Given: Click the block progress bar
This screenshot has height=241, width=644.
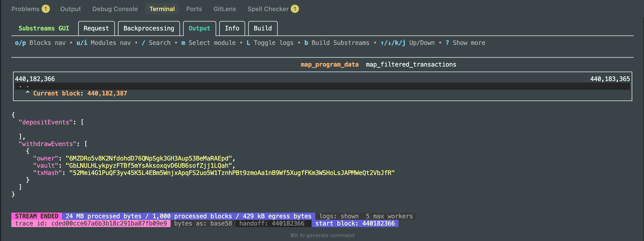Looking at the screenshot, I should tap(322, 86).
